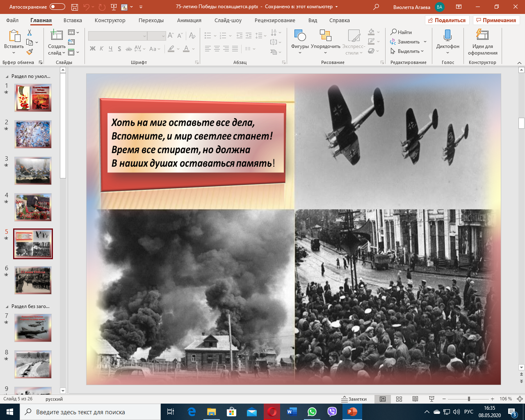Open Reading View from status bar

pyautogui.click(x=415, y=399)
